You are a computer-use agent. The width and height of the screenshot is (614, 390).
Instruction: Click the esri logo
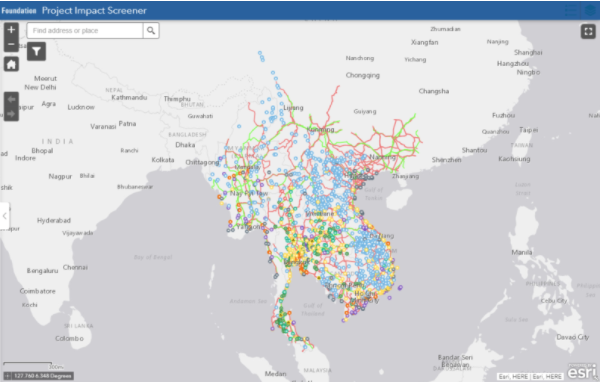pos(582,372)
